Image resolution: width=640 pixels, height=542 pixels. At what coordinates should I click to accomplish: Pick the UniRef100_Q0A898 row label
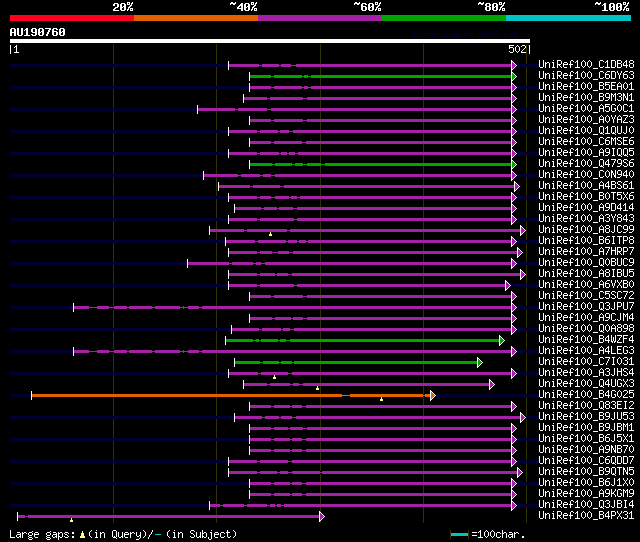pos(586,329)
